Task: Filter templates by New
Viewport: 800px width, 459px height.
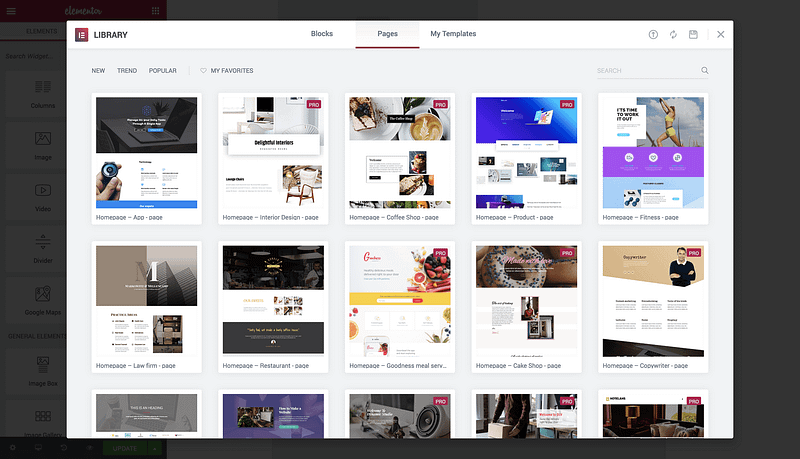Action: (98, 70)
